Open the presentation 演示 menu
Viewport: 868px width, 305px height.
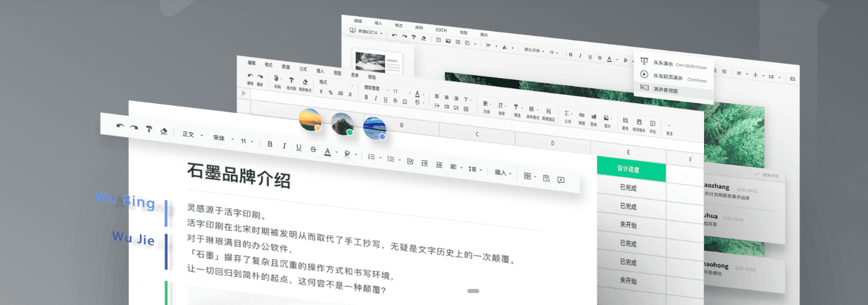[x=483, y=35]
